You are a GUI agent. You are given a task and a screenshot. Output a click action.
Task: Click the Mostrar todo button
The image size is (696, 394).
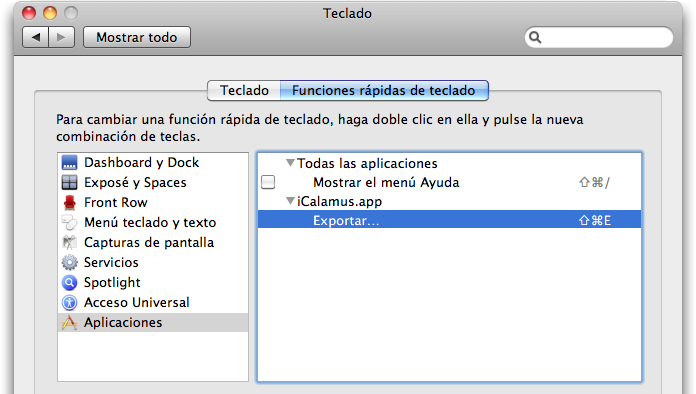137,37
